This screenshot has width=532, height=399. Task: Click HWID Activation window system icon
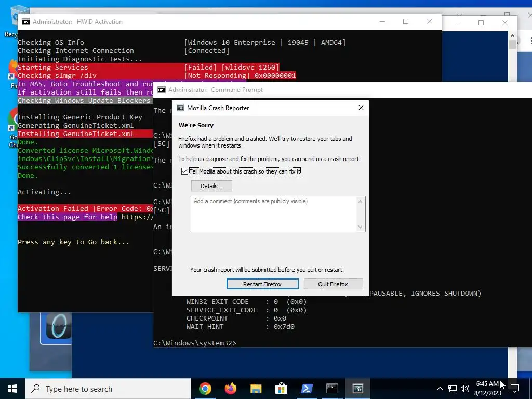tap(26, 22)
